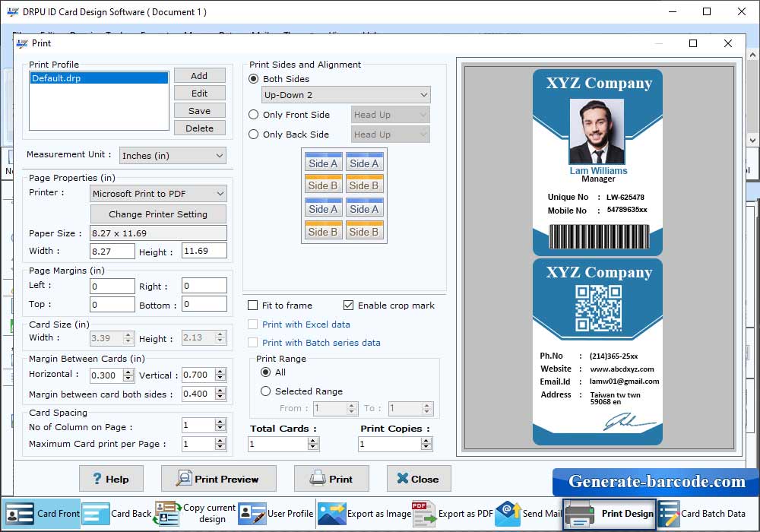Viewport: 760px width, 532px height.
Task: Click main window scrollbar down arrow
Action: pos(752,140)
